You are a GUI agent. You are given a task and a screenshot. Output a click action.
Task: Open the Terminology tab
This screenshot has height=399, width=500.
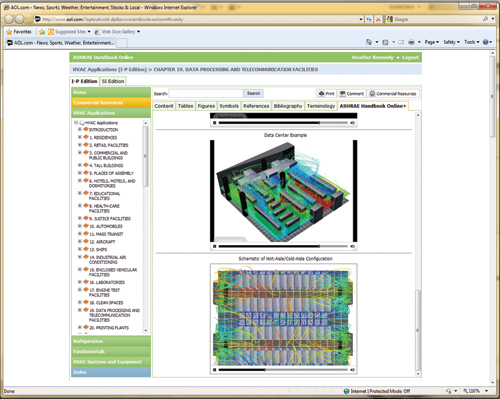321,106
